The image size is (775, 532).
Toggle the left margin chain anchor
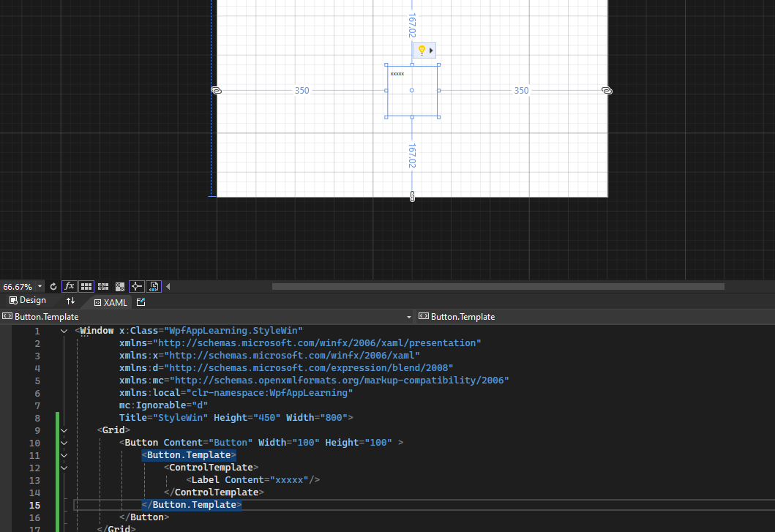(x=216, y=91)
